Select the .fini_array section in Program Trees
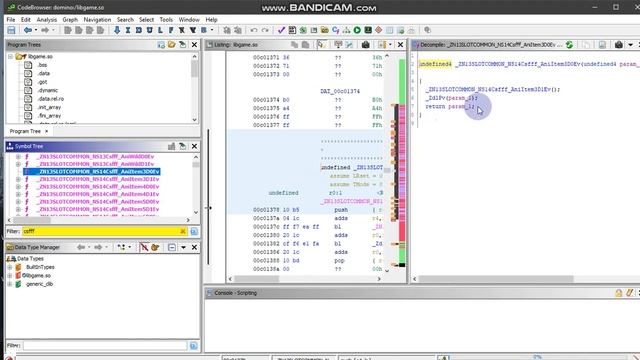Viewport: 640px width, 360px height. pos(49,116)
